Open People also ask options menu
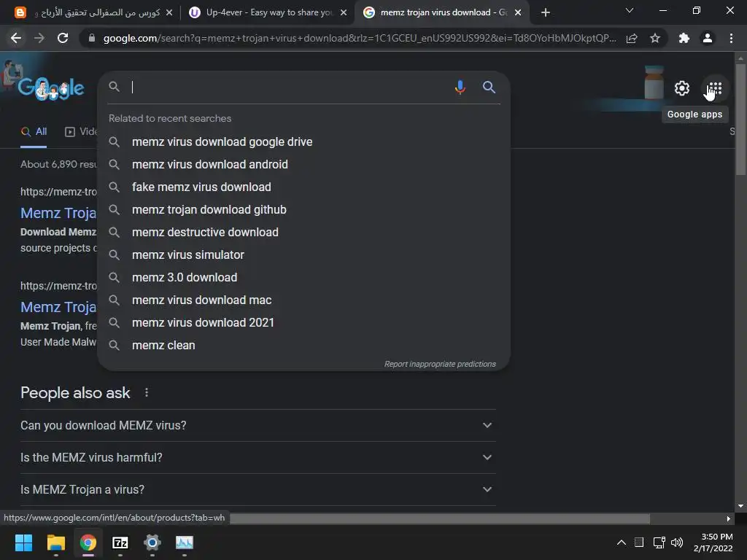Image resolution: width=747 pixels, height=560 pixels. [x=146, y=392]
